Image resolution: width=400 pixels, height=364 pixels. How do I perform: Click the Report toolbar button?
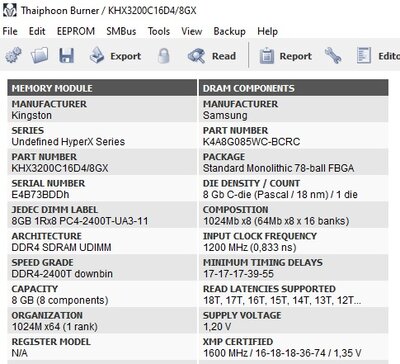coord(285,56)
